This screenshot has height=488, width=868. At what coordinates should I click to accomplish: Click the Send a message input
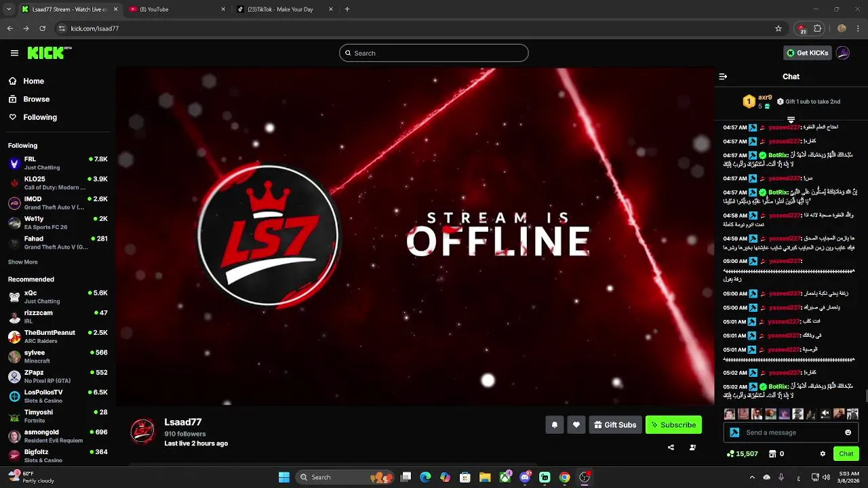point(791,432)
